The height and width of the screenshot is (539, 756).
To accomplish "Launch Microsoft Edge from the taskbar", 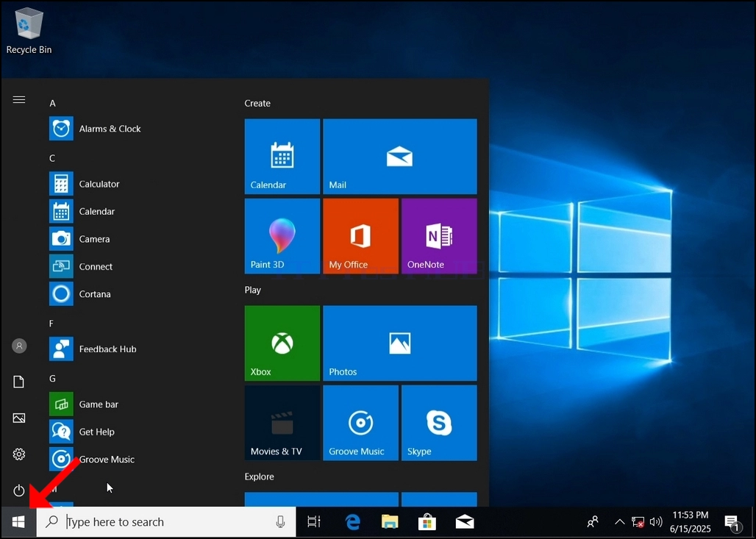I will click(x=353, y=521).
